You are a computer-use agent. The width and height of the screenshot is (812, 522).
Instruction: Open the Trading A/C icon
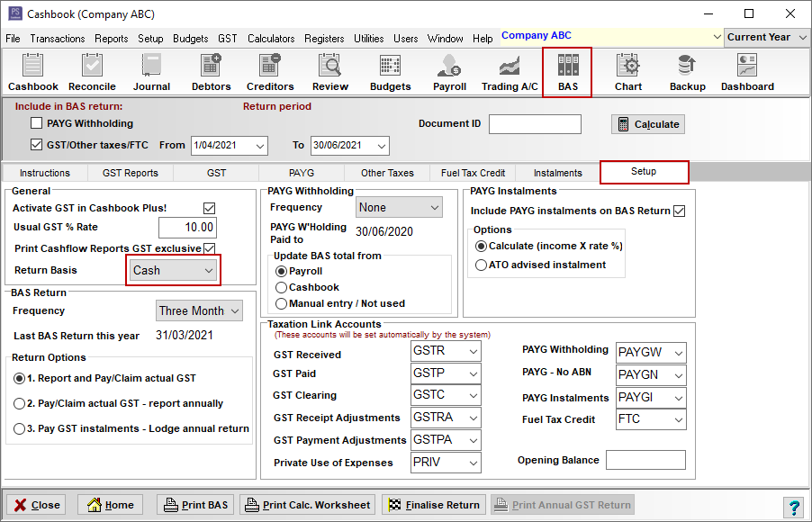510,73
